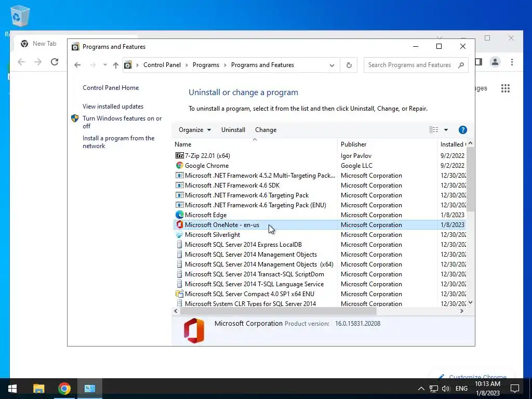532x399 pixels.
Task: Click the search magnifier icon
Action: click(461, 65)
